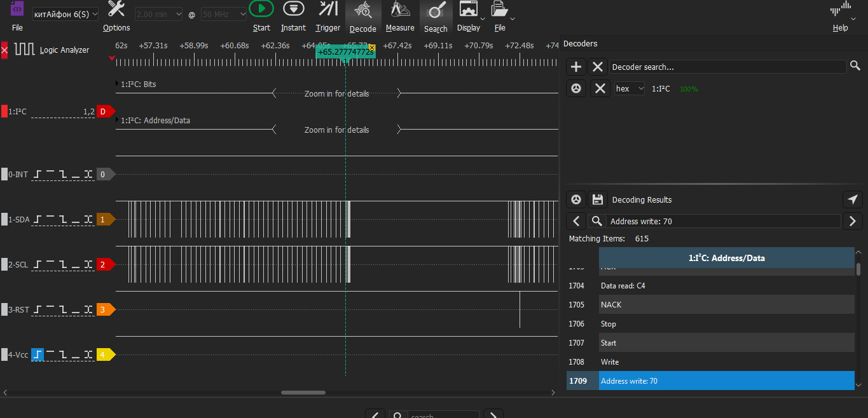868x418 pixels.
Task: Expand the Display menu dropdown
Action: pos(482,18)
